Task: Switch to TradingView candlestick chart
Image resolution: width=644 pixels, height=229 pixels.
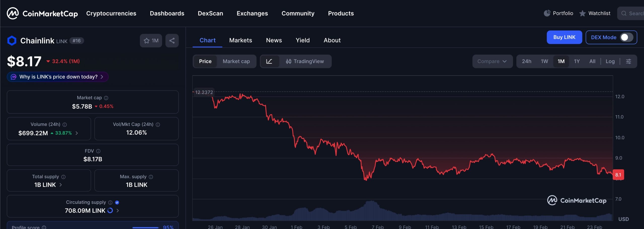Action: click(x=305, y=61)
